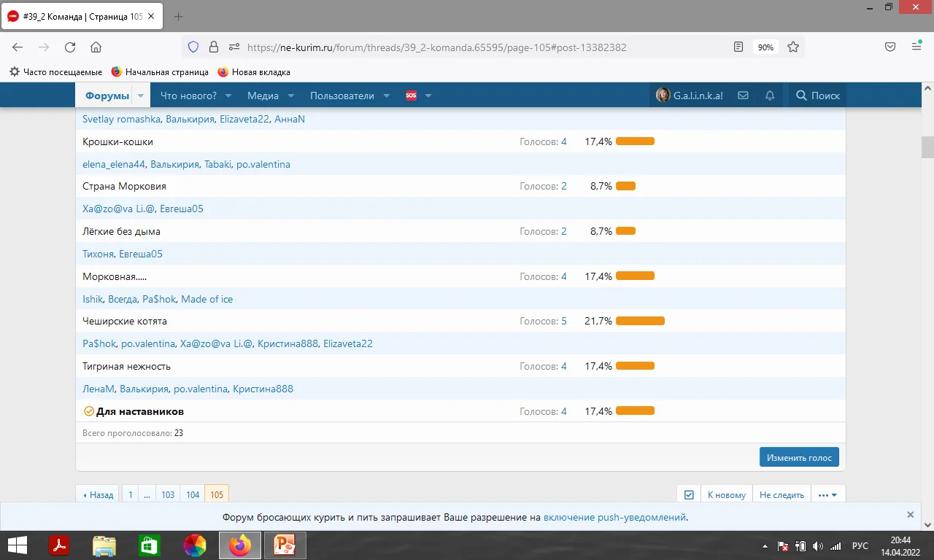Screen dimensions: 934x560
Task: Open the Microsoft Store taskbar icon
Action: pyautogui.click(x=150, y=545)
